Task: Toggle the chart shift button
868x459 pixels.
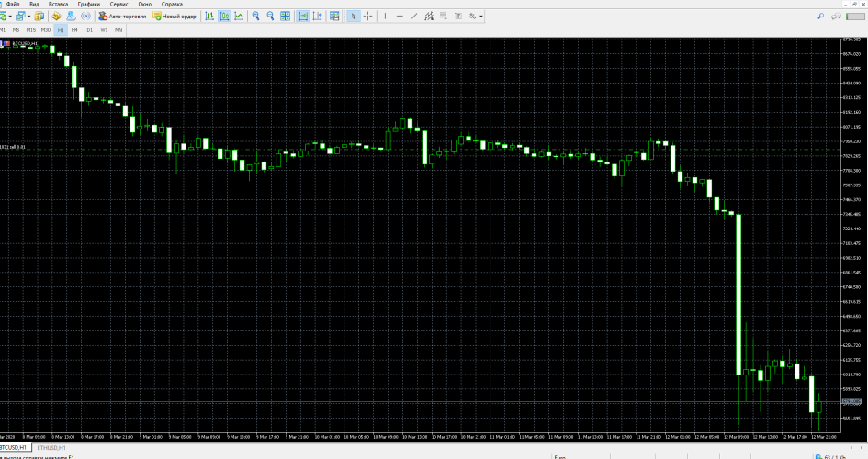Action: (317, 16)
